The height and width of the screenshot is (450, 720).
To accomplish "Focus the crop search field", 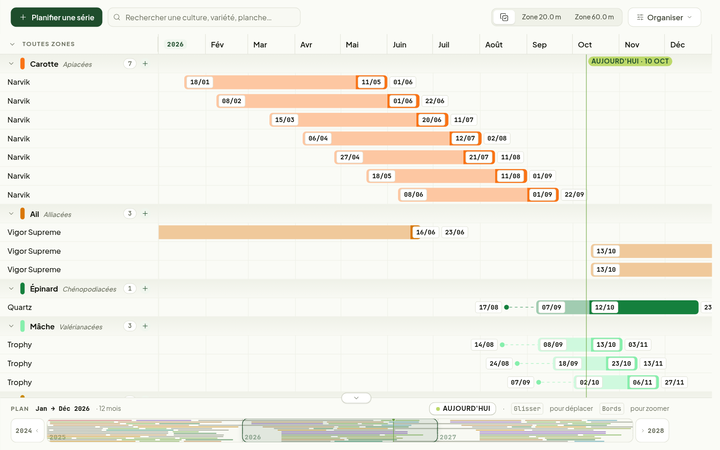I will pyautogui.click(x=204, y=17).
